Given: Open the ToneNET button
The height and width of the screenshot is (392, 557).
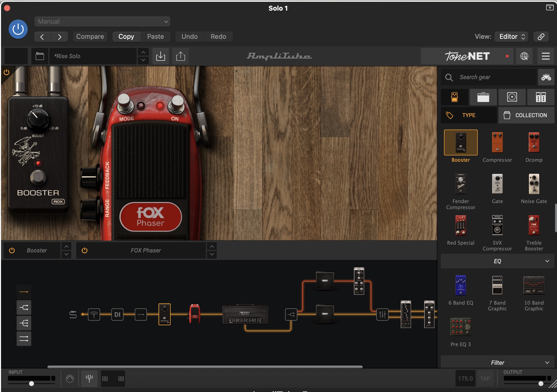Looking at the screenshot, I should click(x=467, y=56).
